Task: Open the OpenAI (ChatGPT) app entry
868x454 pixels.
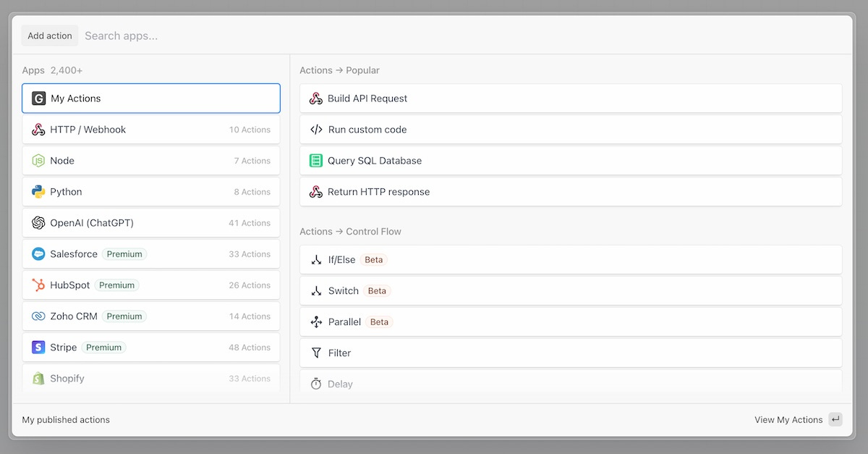Action: (151, 223)
